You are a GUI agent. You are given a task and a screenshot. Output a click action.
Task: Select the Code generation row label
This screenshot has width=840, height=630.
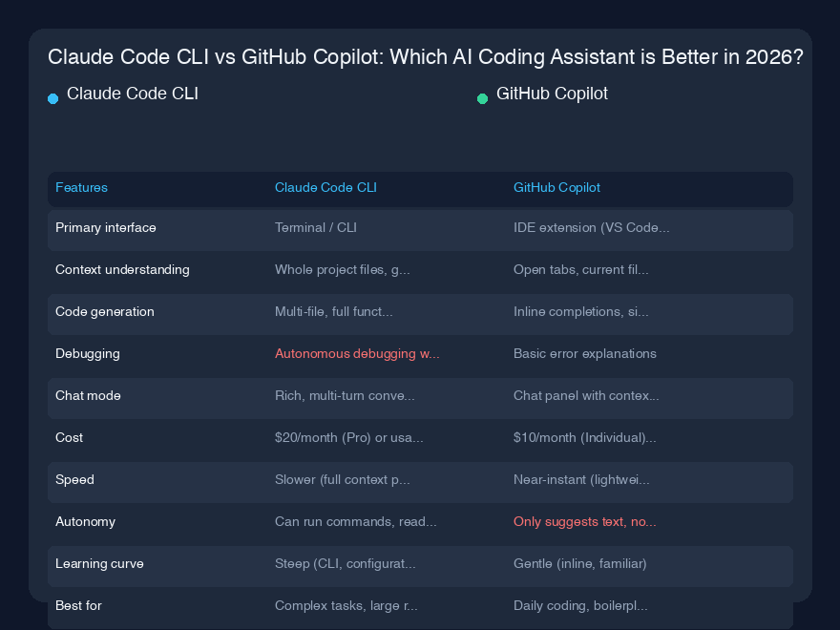tap(104, 312)
